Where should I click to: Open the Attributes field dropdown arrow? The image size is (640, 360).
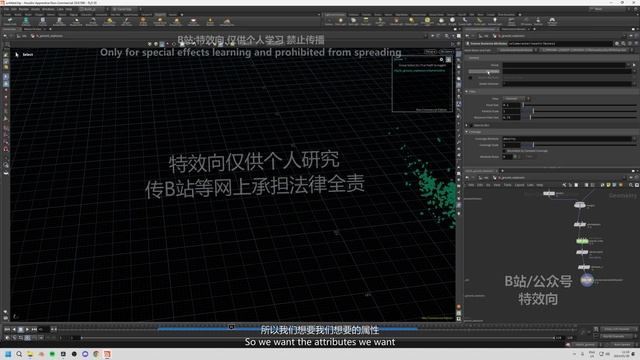coord(634,71)
